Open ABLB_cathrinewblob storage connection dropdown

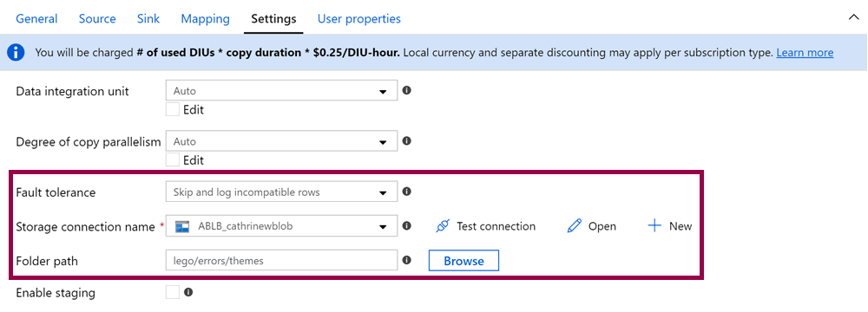(x=281, y=226)
